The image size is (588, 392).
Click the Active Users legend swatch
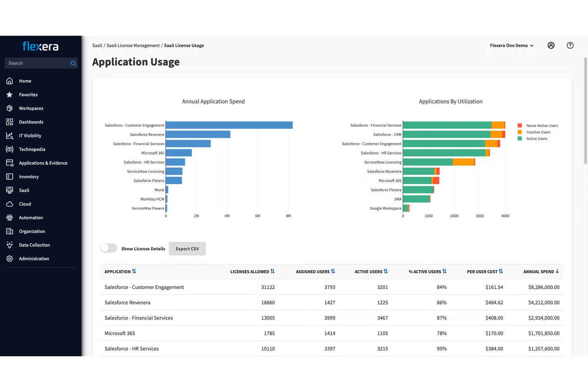pyautogui.click(x=520, y=139)
